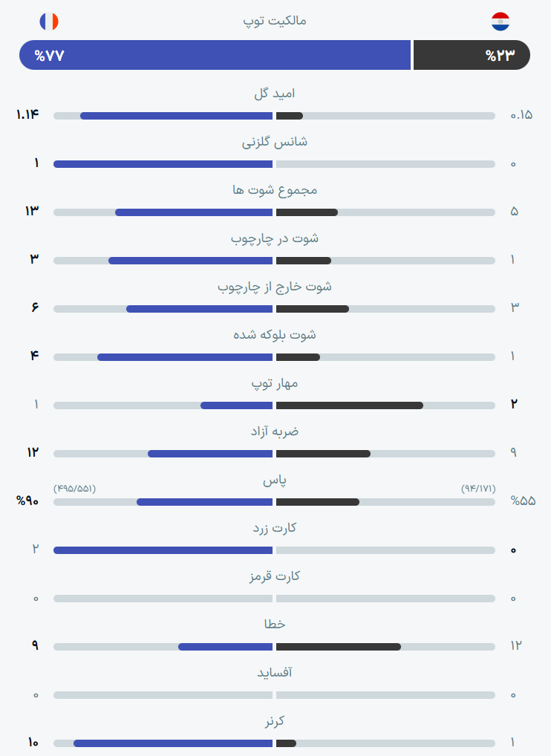Click the مهار توپ dark bar
This screenshot has width=551, height=756.
pos(350,405)
